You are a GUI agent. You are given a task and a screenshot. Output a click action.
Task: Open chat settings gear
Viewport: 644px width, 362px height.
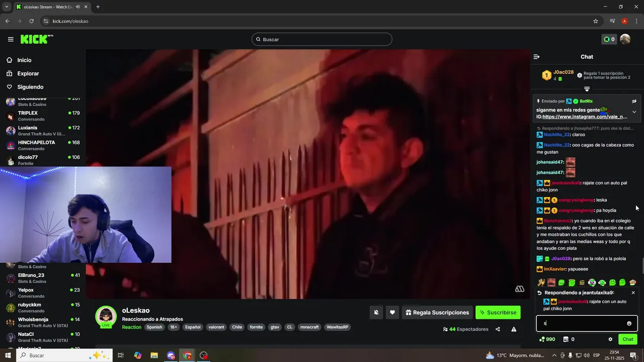tap(610, 339)
